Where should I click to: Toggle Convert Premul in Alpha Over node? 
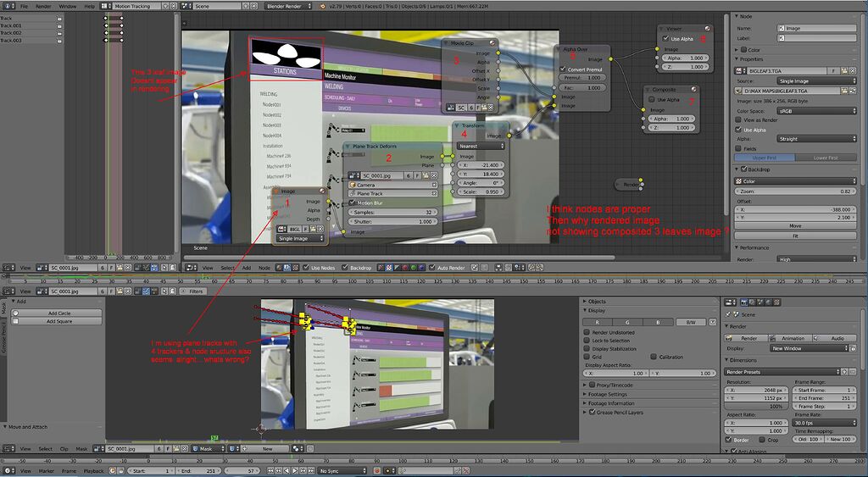tap(563, 69)
